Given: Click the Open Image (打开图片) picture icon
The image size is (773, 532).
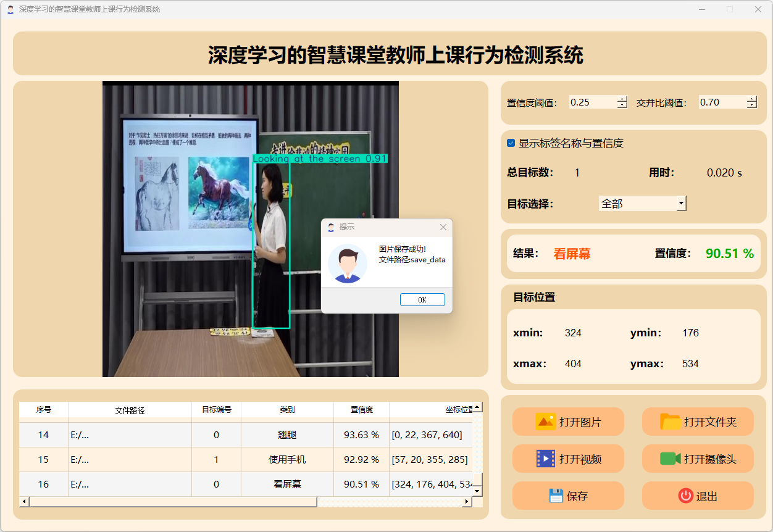Looking at the screenshot, I should [x=546, y=422].
